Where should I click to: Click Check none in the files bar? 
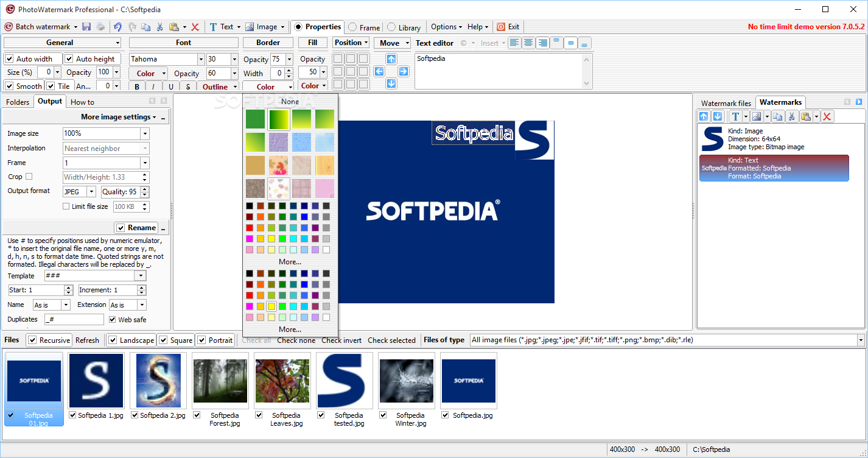pos(296,340)
